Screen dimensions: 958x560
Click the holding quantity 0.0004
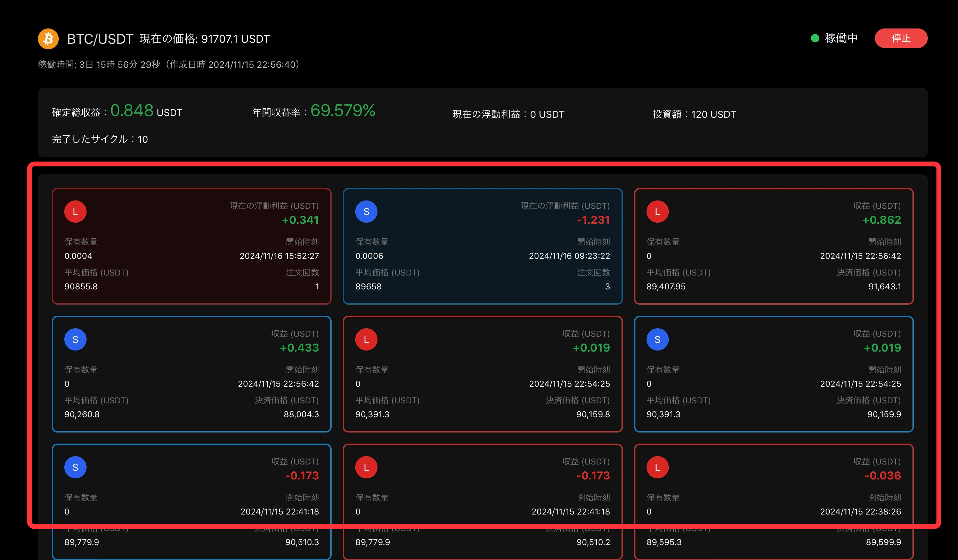pyautogui.click(x=78, y=256)
